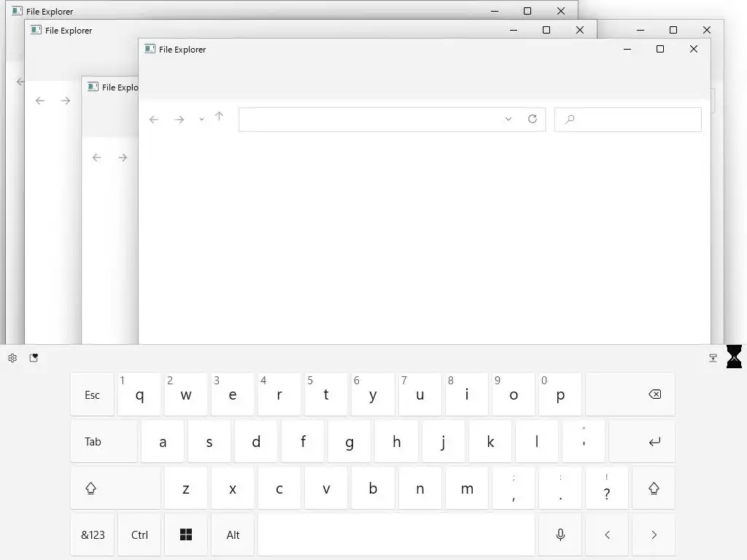Tap the t key
Image resolution: width=747 pixels, height=560 pixels.
click(326, 394)
